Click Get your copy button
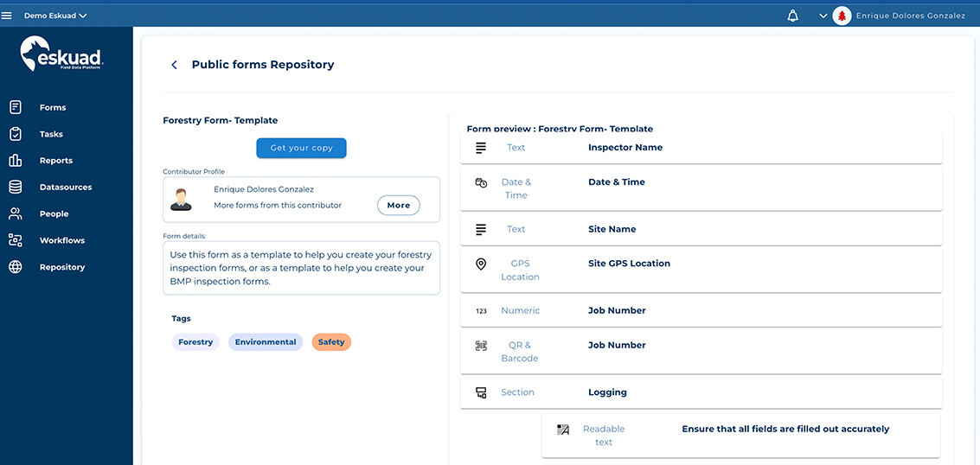Screen dimensions: 980x465 [x=301, y=148]
